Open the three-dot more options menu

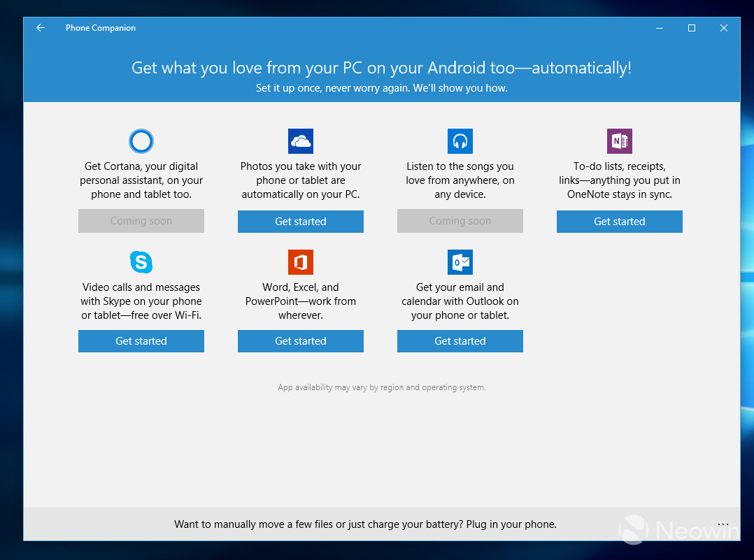click(x=723, y=524)
